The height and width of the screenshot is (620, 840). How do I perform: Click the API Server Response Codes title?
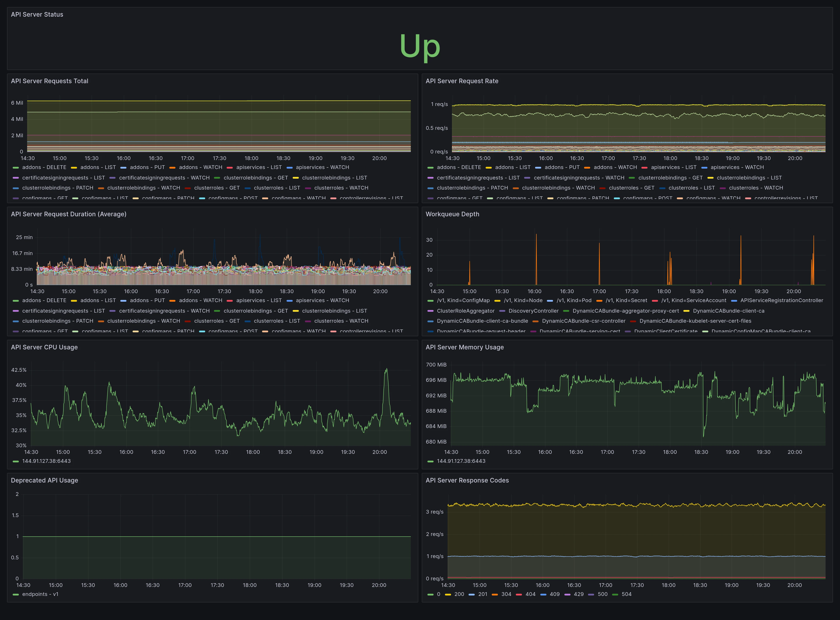pos(467,480)
